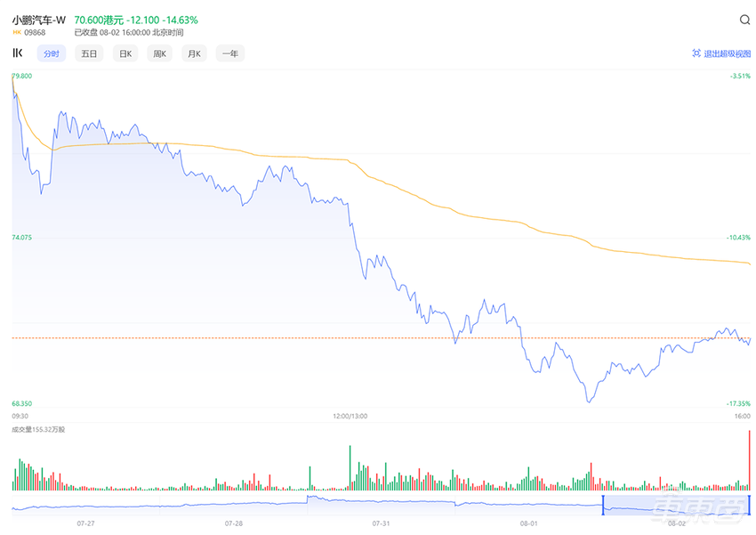Click the left handle of range slider
756x535 pixels.
[x=603, y=505]
